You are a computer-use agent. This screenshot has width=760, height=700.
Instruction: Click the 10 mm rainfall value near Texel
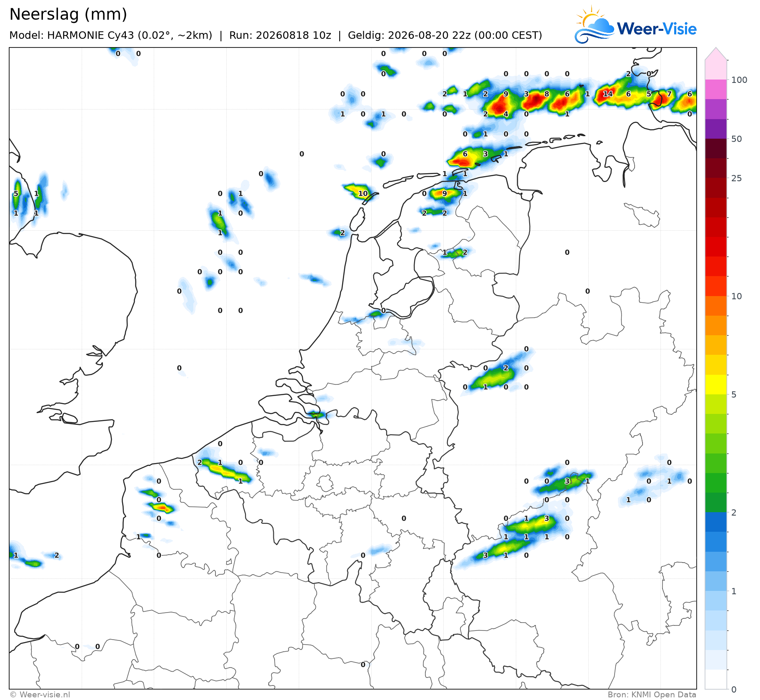coord(363,193)
